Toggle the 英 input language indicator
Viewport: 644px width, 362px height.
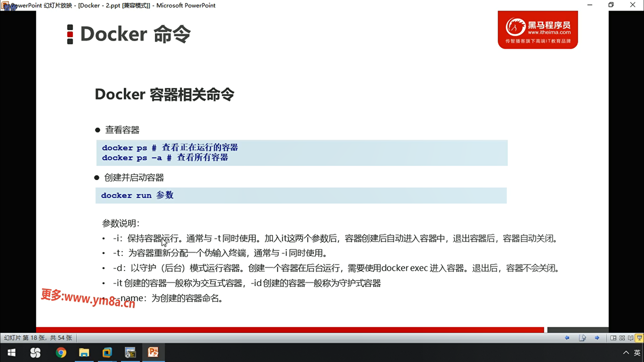coord(637,353)
